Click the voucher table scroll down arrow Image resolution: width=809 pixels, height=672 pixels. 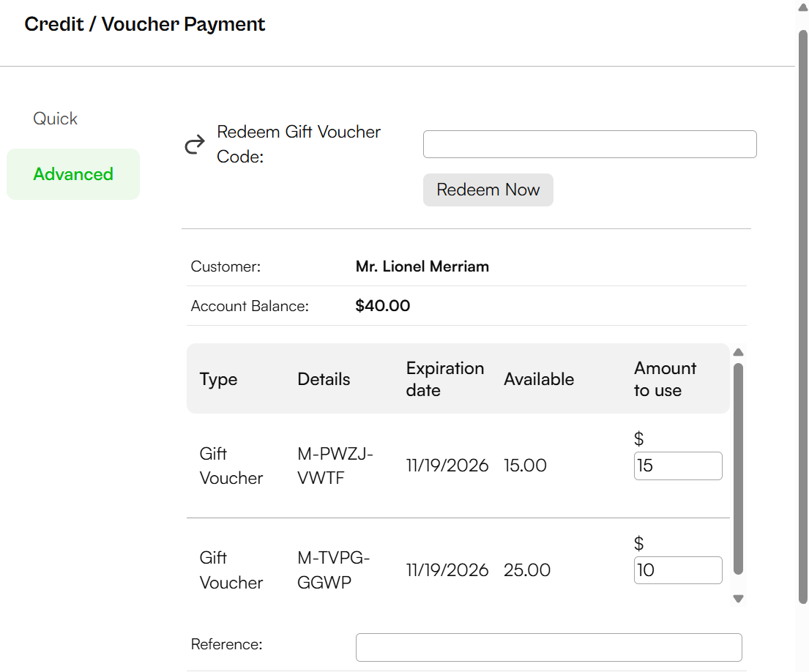pyautogui.click(x=738, y=599)
